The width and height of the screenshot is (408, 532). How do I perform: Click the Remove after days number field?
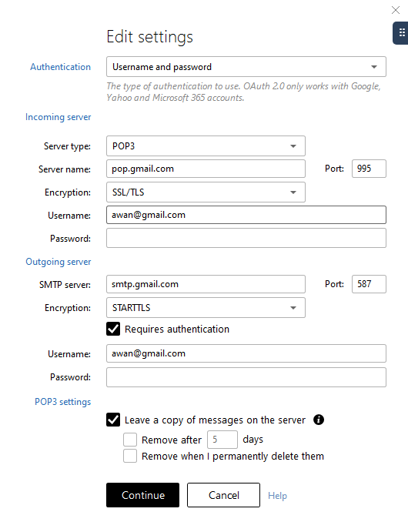point(222,440)
